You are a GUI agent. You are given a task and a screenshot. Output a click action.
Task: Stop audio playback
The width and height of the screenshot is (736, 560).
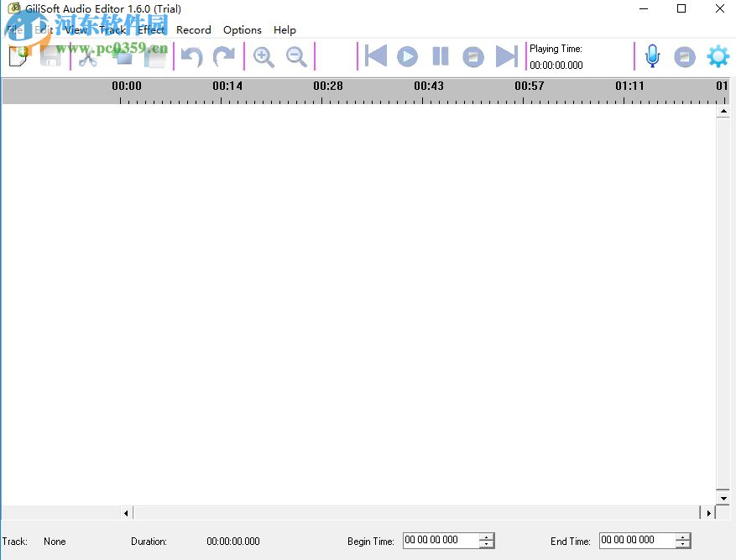[x=473, y=56]
